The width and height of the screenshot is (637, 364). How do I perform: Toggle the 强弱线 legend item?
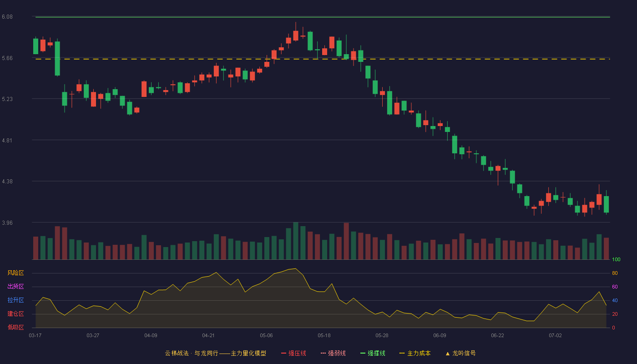333,353
